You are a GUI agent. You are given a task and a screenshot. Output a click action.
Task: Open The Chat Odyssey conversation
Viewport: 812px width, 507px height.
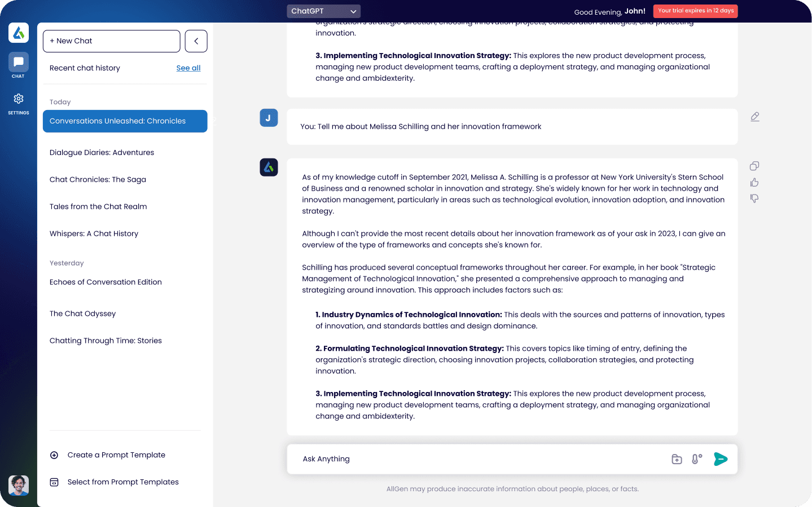(x=82, y=314)
